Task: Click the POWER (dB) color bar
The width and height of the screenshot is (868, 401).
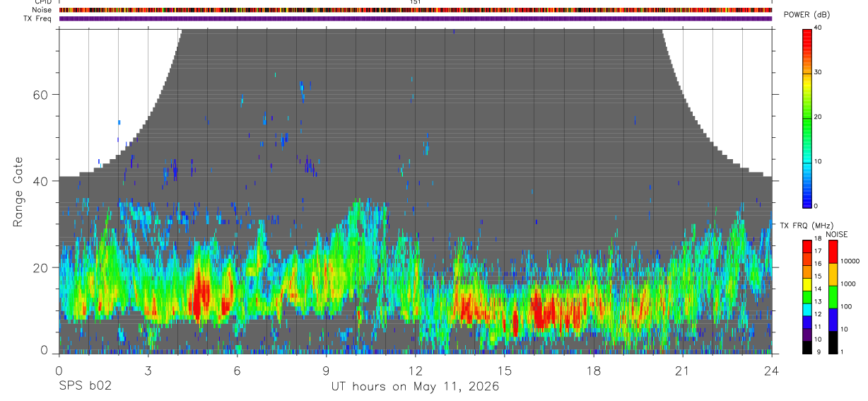Action: click(x=807, y=117)
